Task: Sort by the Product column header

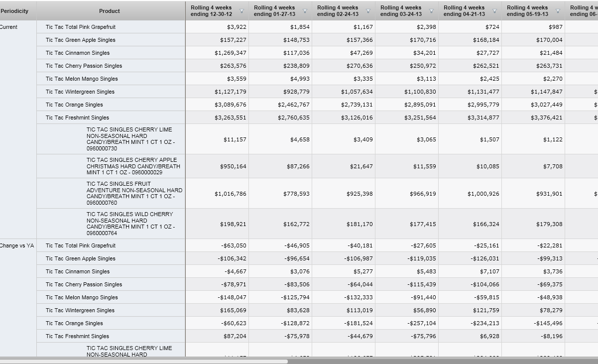Action: pyautogui.click(x=110, y=11)
